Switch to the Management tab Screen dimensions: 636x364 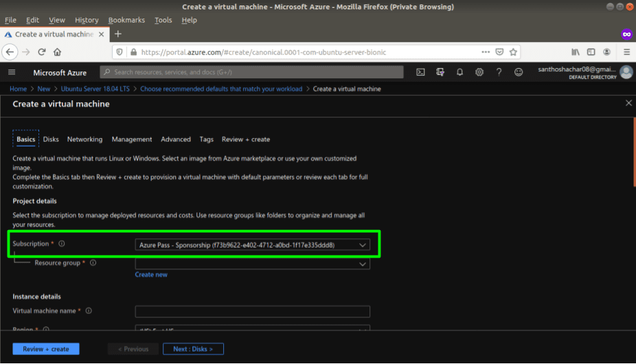tap(132, 139)
